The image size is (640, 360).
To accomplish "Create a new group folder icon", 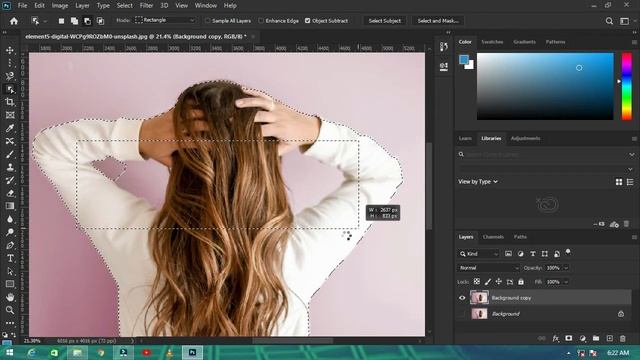I will (596, 338).
